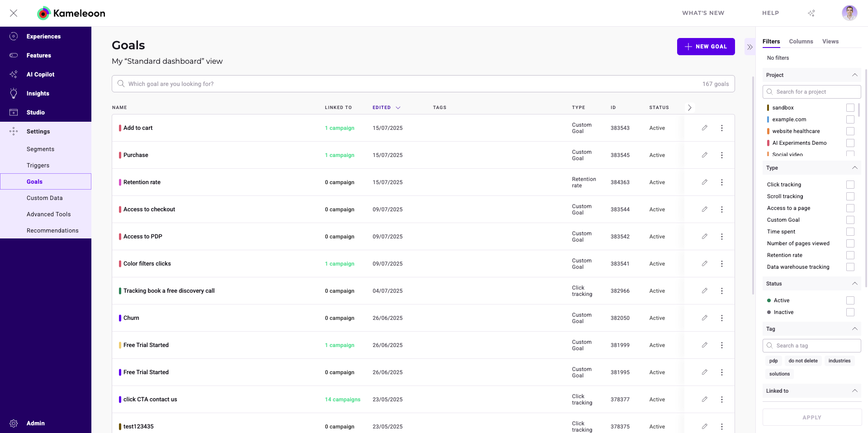Edit the Access to checkout goal
Screen dimensions: 868x433
pyautogui.click(x=704, y=209)
